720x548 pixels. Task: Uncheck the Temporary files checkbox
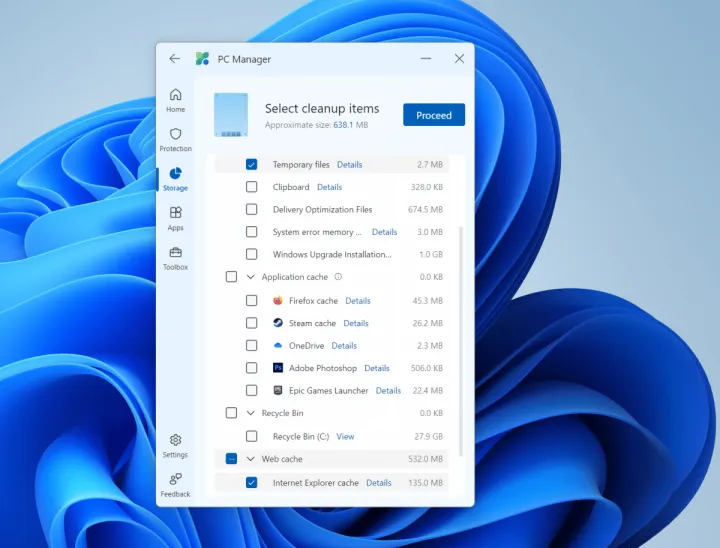251,165
